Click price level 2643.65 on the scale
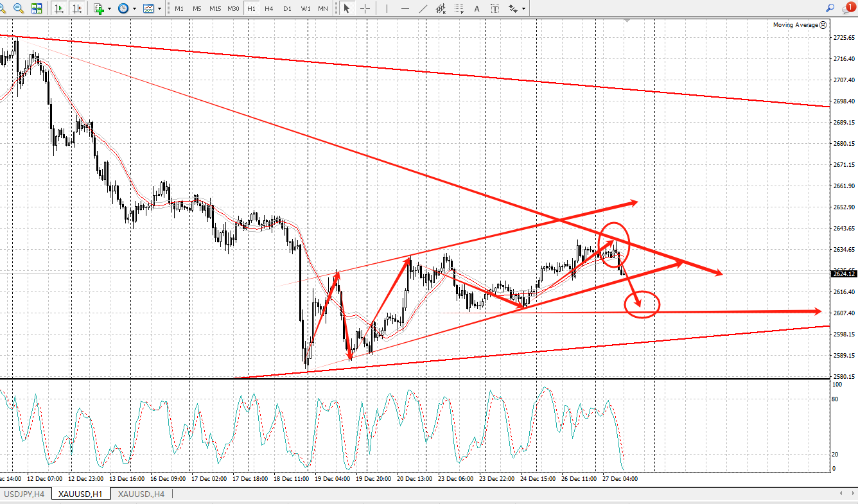858x504 pixels. tap(843, 229)
